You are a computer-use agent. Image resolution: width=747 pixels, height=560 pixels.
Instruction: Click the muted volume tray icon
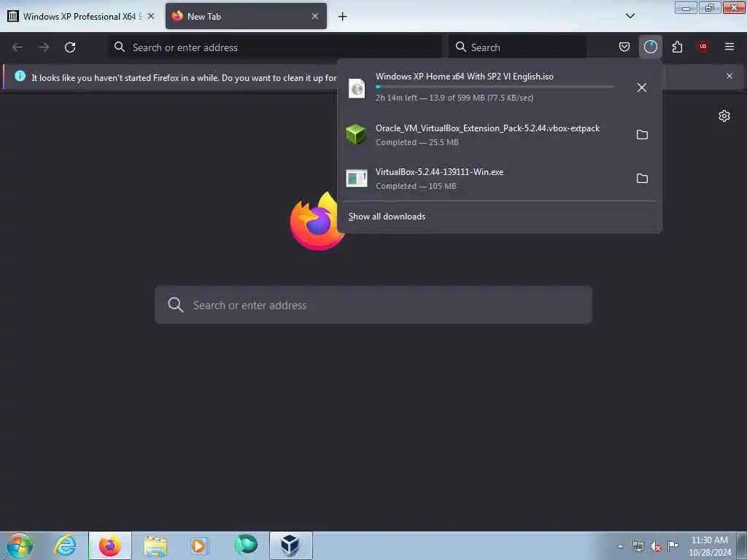(656, 547)
